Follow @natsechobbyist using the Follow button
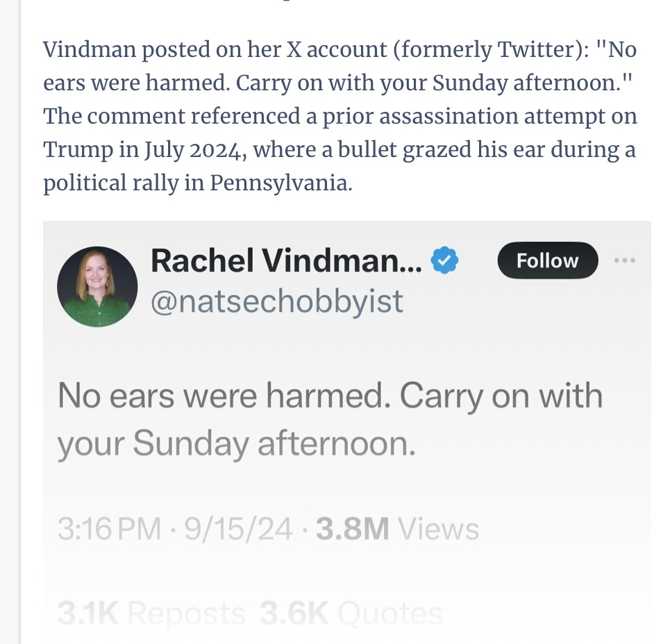The width and height of the screenshot is (670, 644). (547, 260)
